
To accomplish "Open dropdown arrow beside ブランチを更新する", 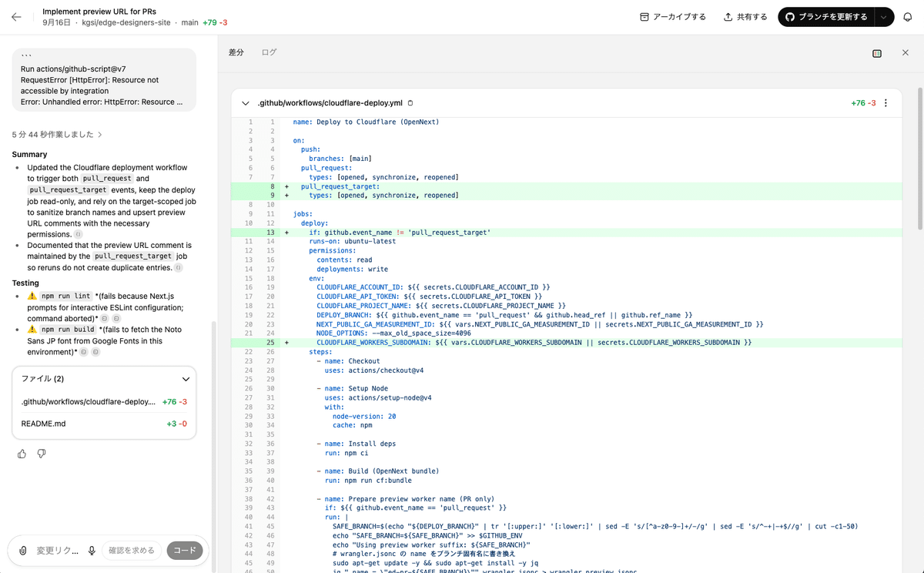I will [x=885, y=17].
